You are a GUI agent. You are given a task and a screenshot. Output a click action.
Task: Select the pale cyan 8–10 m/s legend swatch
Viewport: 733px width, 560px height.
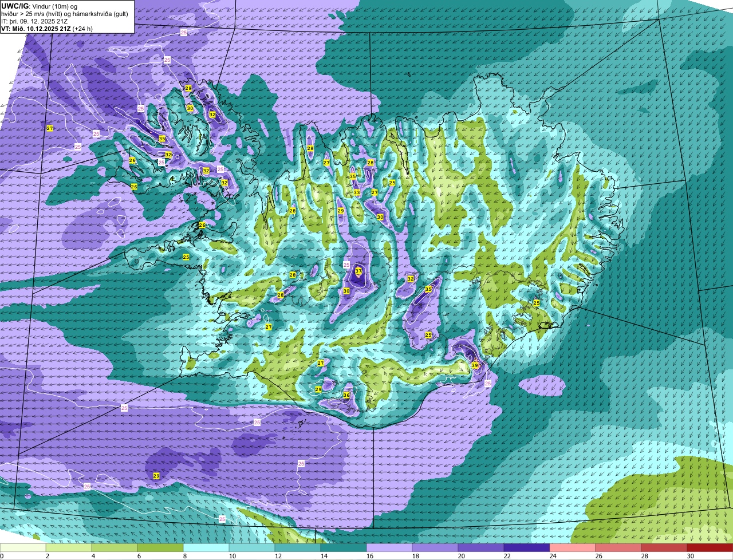coord(206,547)
